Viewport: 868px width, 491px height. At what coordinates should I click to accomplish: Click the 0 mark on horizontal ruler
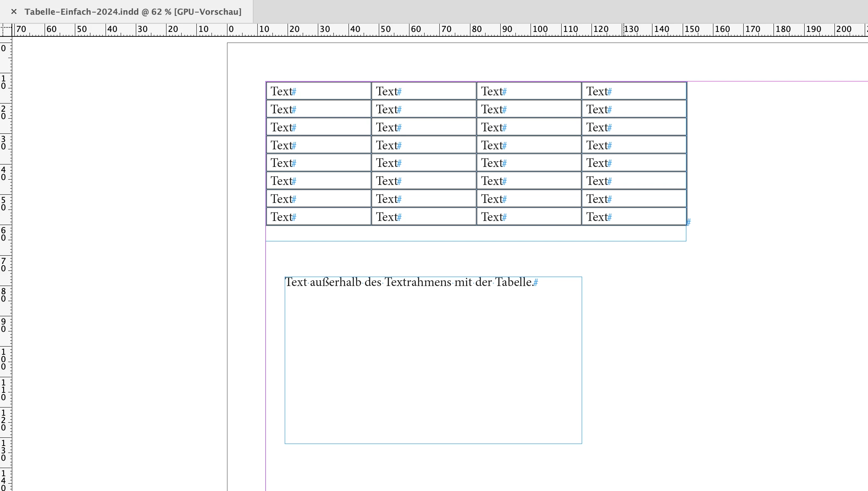[231, 29]
